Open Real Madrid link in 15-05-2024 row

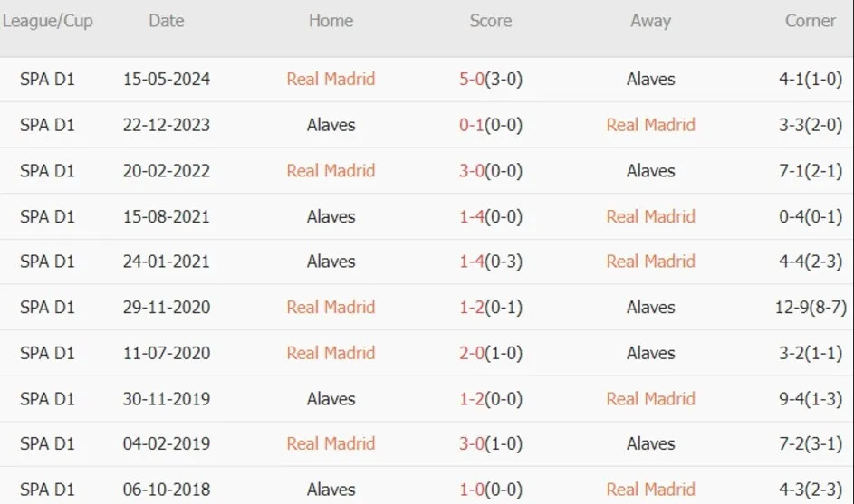coord(331,79)
